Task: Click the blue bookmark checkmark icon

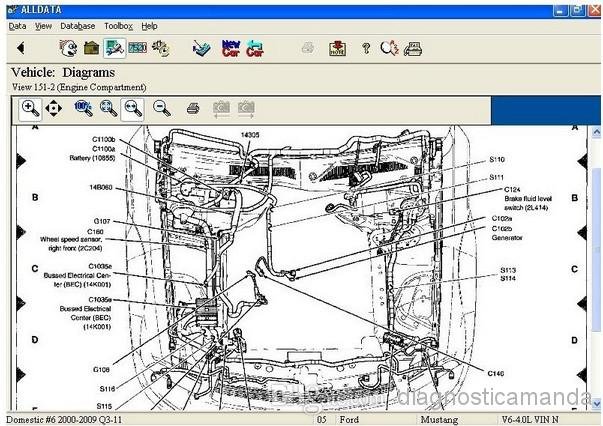Action: pos(202,48)
